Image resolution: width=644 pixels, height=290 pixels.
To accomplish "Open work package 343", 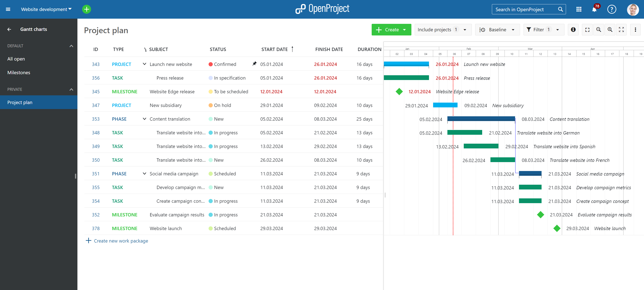I will pos(96,64).
